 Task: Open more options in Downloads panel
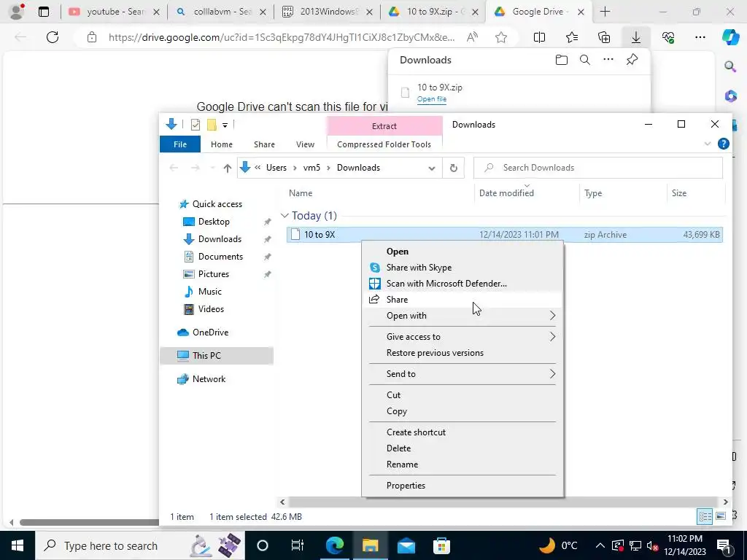pos(608,60)
